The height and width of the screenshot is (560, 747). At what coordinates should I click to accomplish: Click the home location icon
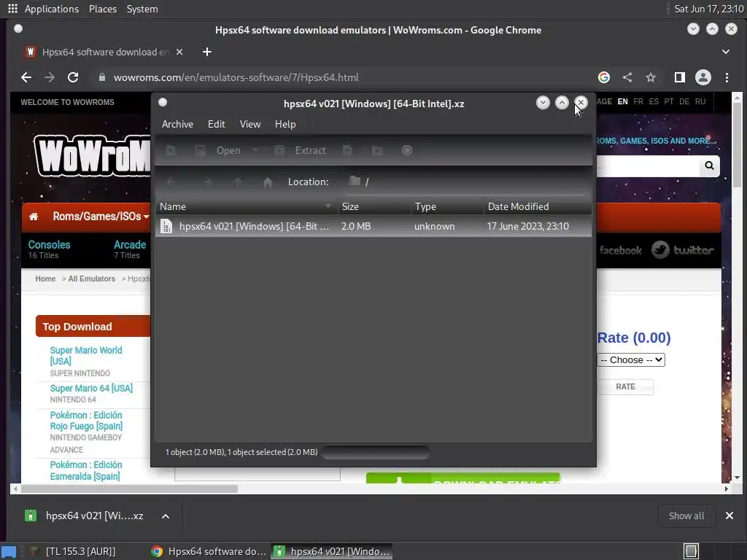(x=268, y=182)
